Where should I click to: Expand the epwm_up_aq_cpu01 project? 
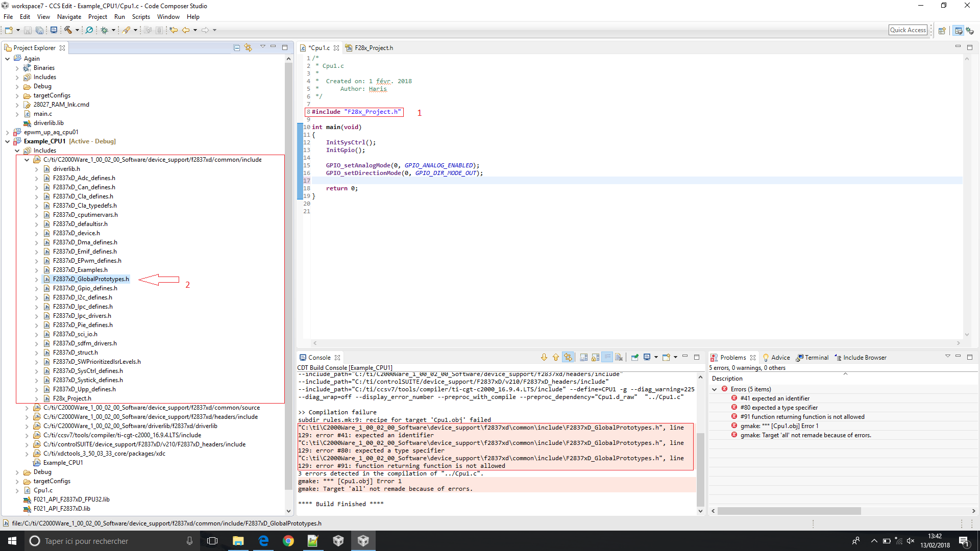tap(8, 132)
